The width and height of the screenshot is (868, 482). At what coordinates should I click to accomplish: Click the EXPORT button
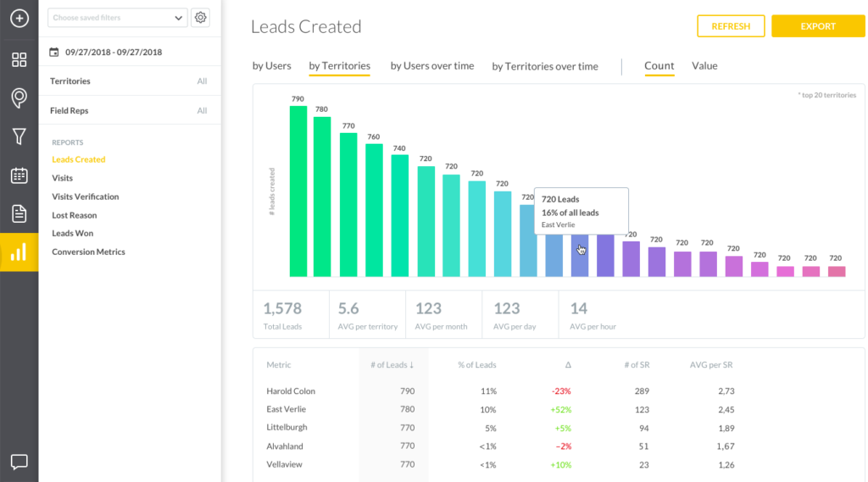(818, 26)
